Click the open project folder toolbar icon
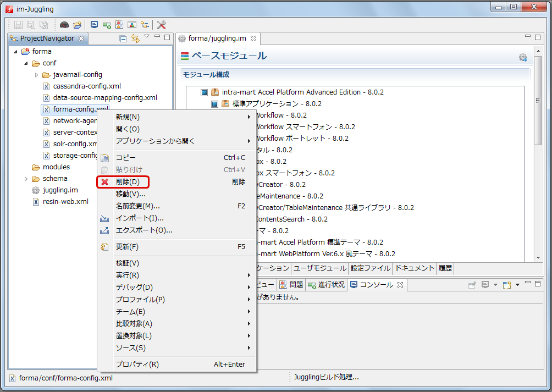 78,25
